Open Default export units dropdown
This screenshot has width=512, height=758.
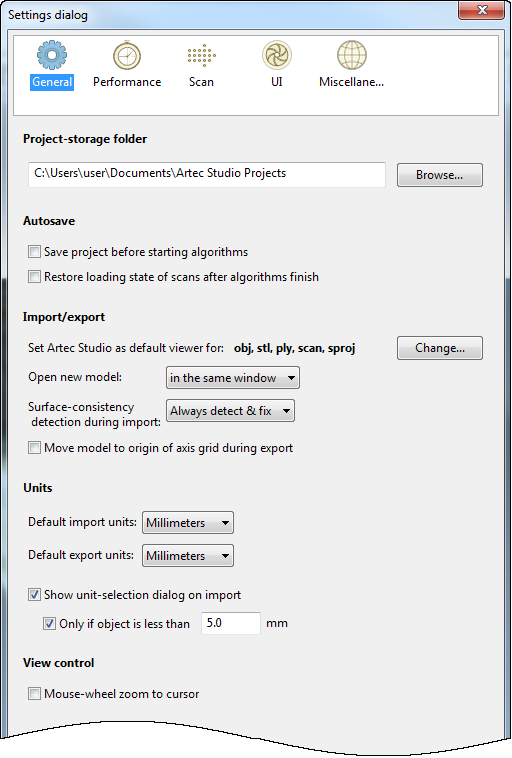pos(188,555)
